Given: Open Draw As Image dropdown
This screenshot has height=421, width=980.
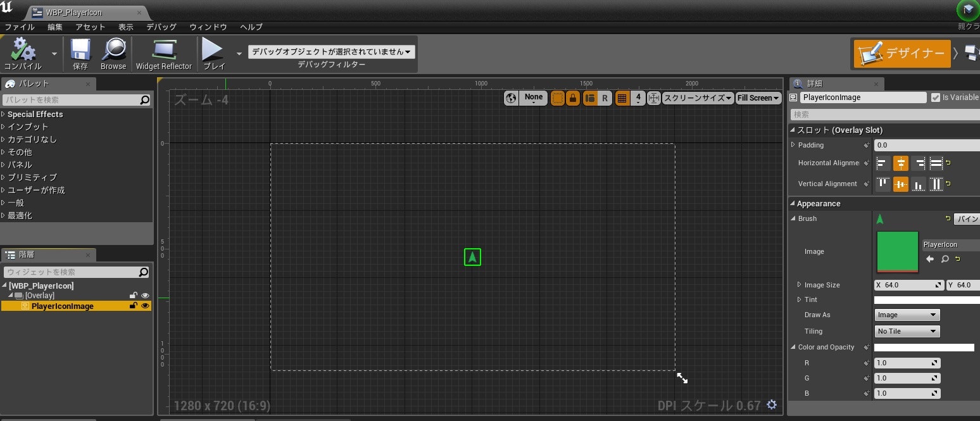Looking at the screenshot, I should point(907,315).
